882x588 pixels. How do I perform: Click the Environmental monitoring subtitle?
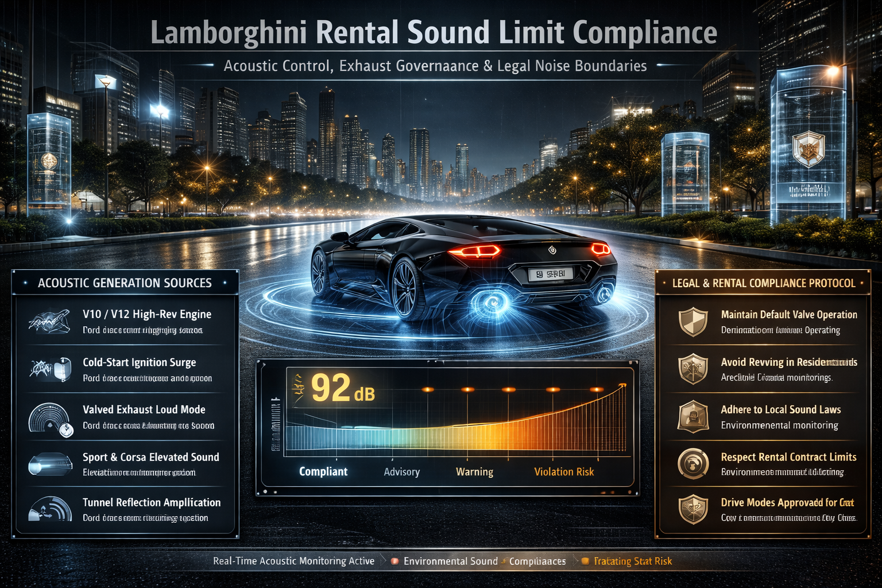click(x=779, y=425)
